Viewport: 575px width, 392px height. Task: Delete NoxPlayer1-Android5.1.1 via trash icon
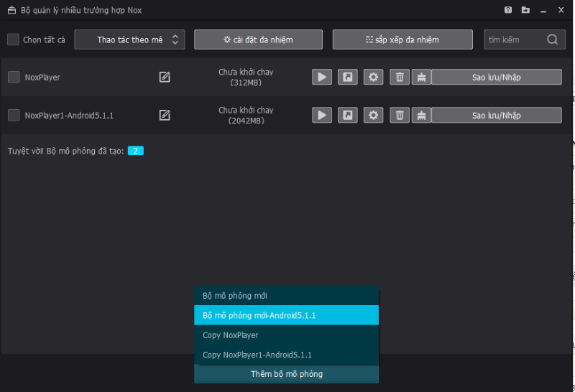pyautogui.click(x=400, y=115)
